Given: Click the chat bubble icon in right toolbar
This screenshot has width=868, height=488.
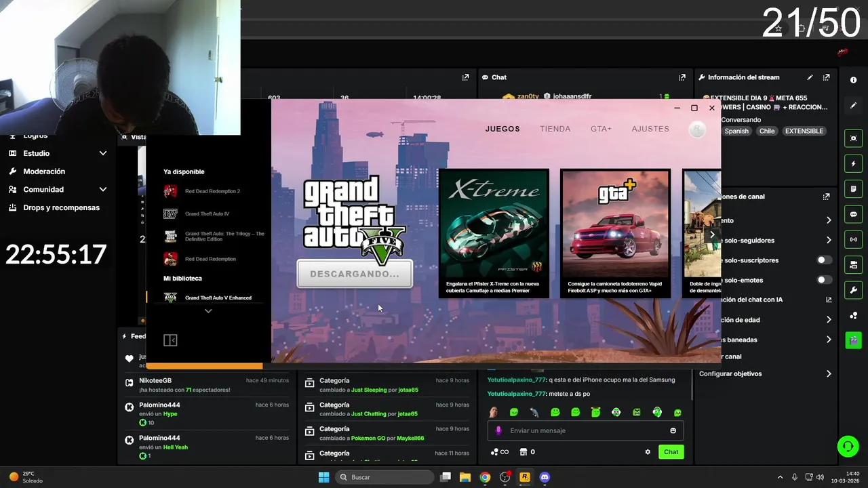Looking at the screenshot, I should pyautogui.click(x=853, y=214).
